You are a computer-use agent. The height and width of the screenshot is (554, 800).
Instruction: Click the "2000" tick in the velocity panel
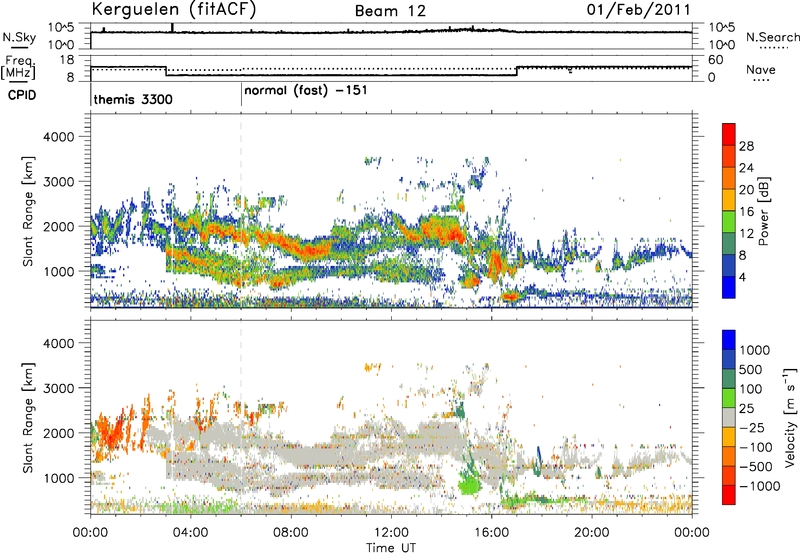(59, 433)
